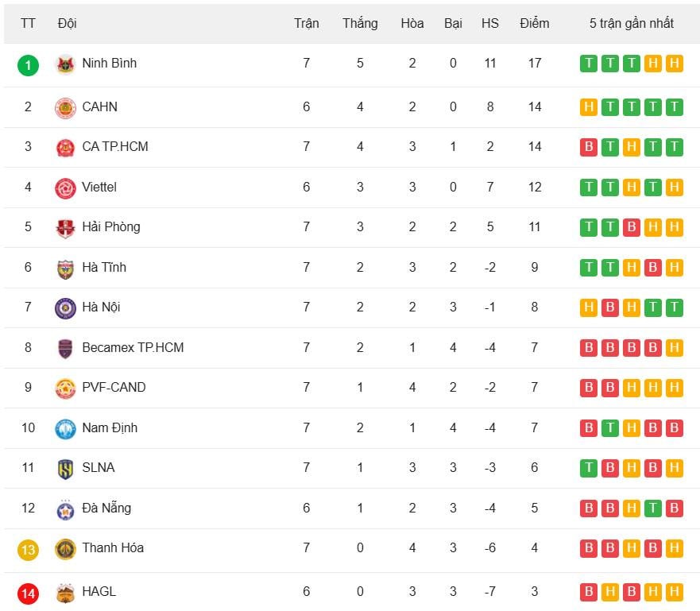700x611 pixels.
Task: Click Hà Tĩnh's first green T result
Action: [589, 268]
